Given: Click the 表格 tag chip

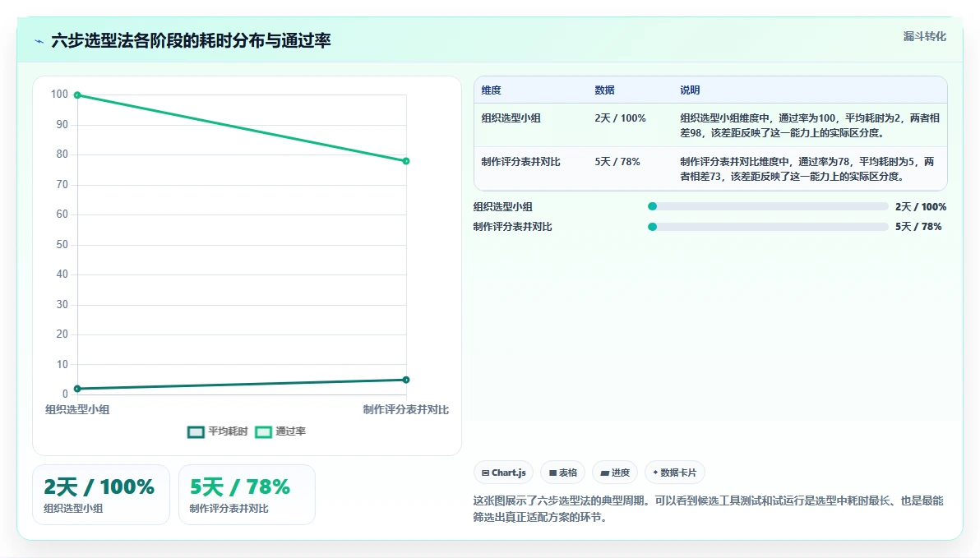Looking at the screenshot, I should [x=563, y=473].
